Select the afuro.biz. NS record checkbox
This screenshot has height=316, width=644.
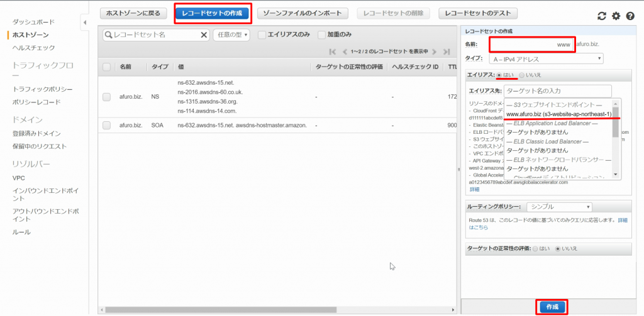(x=106, y=97)
